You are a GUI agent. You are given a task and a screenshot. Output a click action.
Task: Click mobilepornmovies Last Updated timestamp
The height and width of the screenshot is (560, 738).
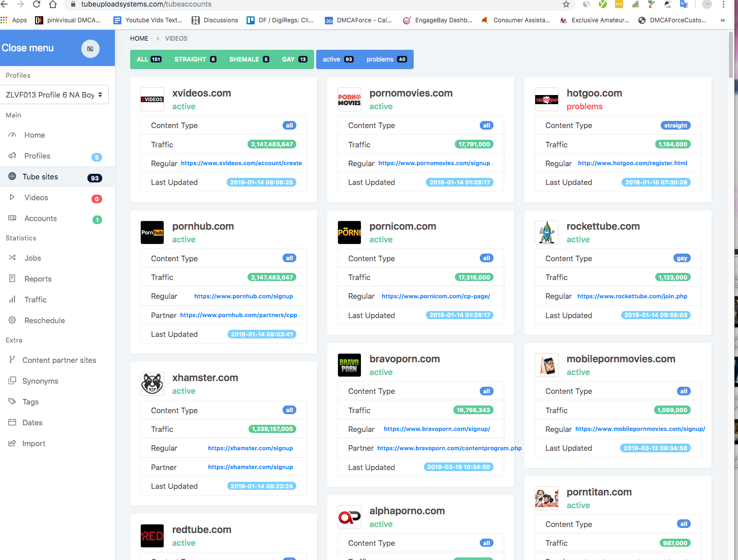[655, 448]
